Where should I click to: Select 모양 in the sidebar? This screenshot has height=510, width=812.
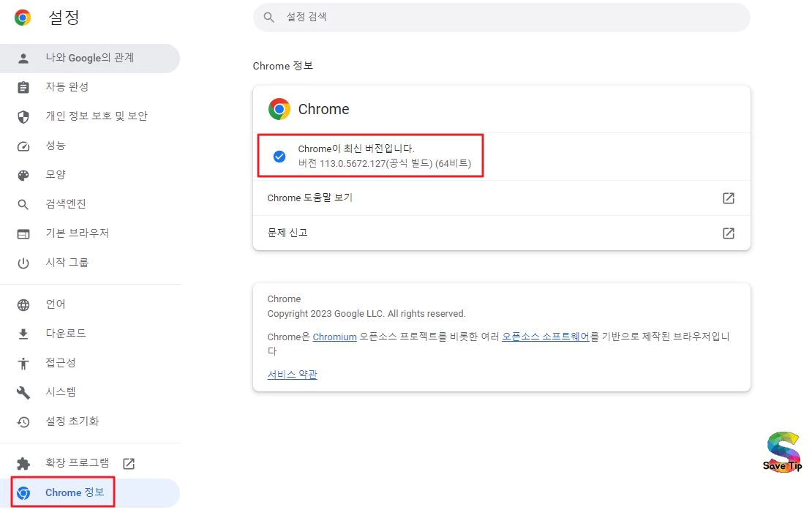(90, 174)
